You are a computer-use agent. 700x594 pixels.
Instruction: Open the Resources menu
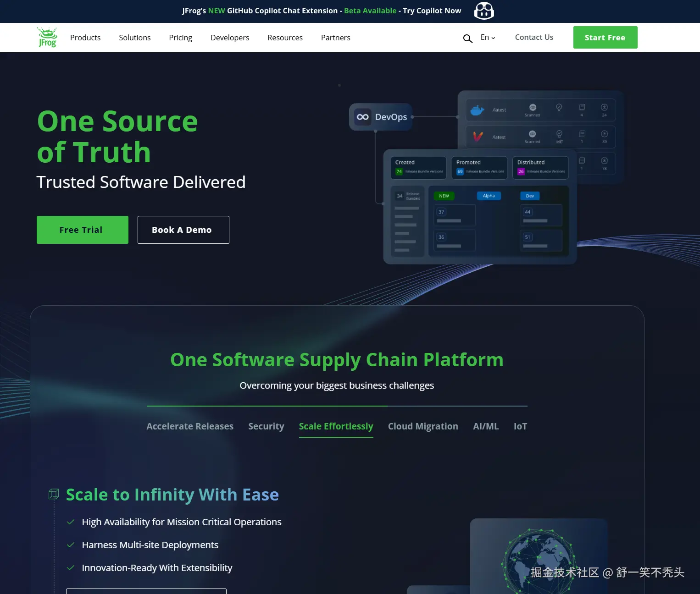click(285, 38)
